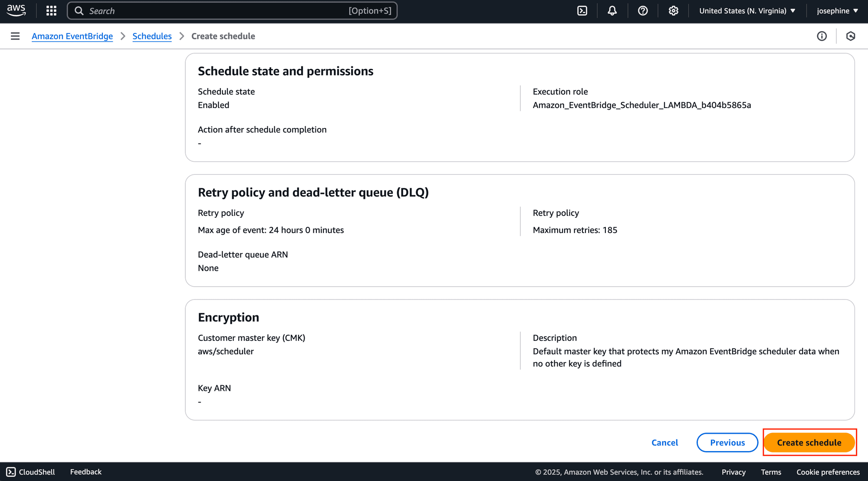
Task: Expand the United States (N. Virginia) region dropdown
Action: coord(747,11)
